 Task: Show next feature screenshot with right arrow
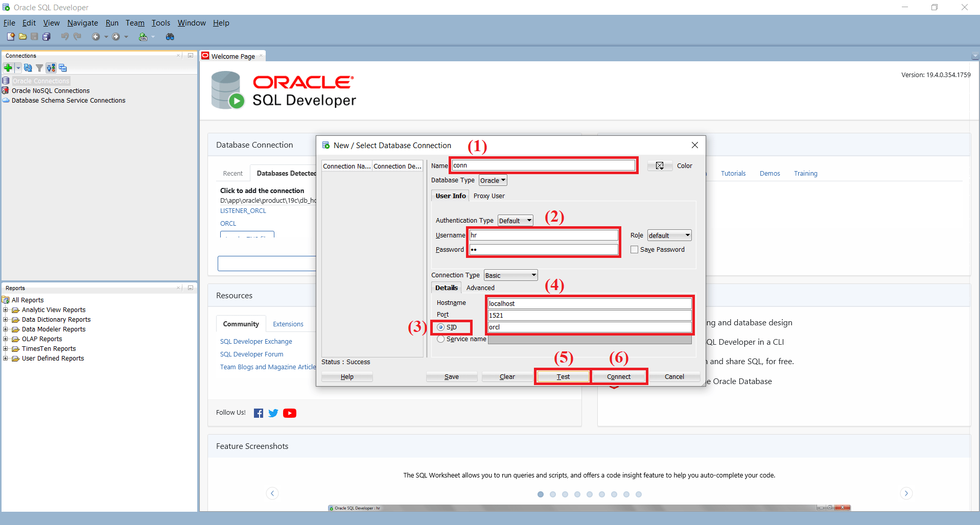click(x=906, y=493)
